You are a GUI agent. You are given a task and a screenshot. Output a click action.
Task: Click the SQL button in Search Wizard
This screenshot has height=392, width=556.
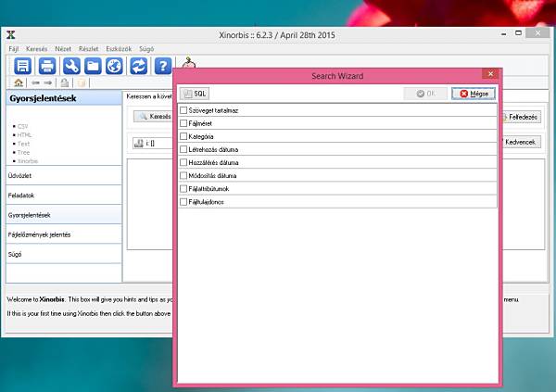coord(195,94)
